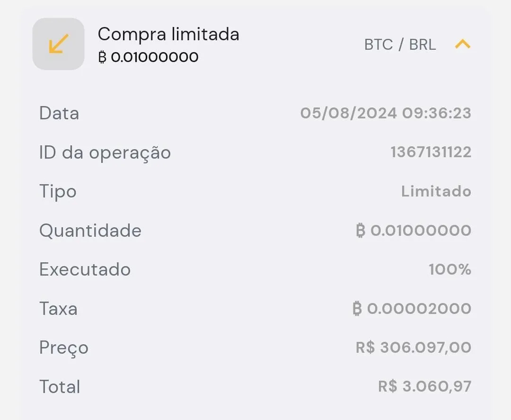
Task: Select the Compra limitada header title
Action: pyautogui.click(x=168, y=35)
